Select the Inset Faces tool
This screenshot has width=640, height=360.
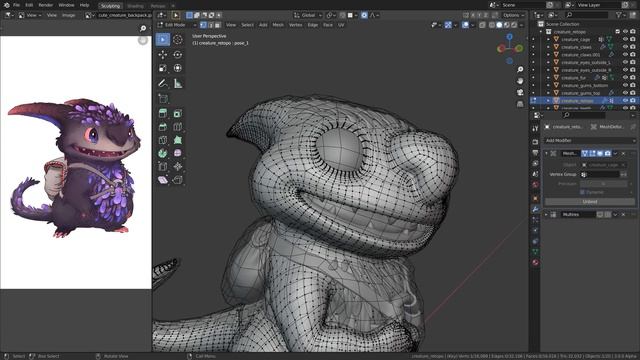pos(178,113)
